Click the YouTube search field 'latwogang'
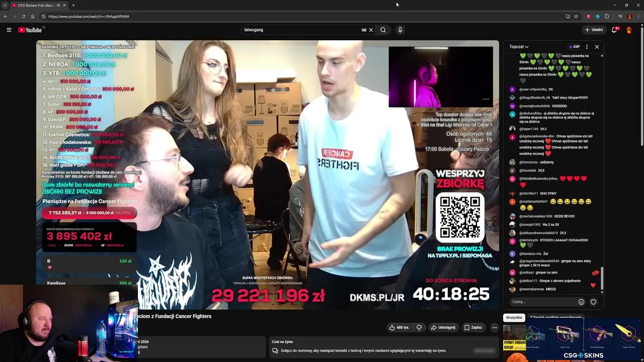Image resolution: width=644 pixels, height=362 pixels. click(x=301, y=30)
